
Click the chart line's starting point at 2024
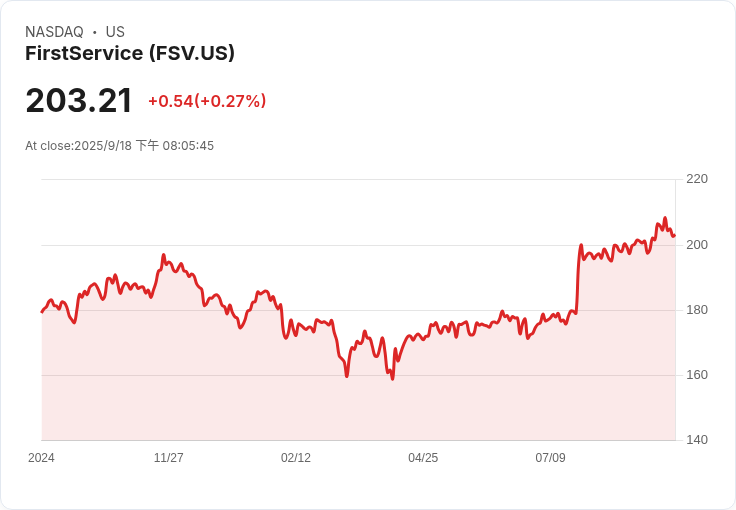[42, 312]
